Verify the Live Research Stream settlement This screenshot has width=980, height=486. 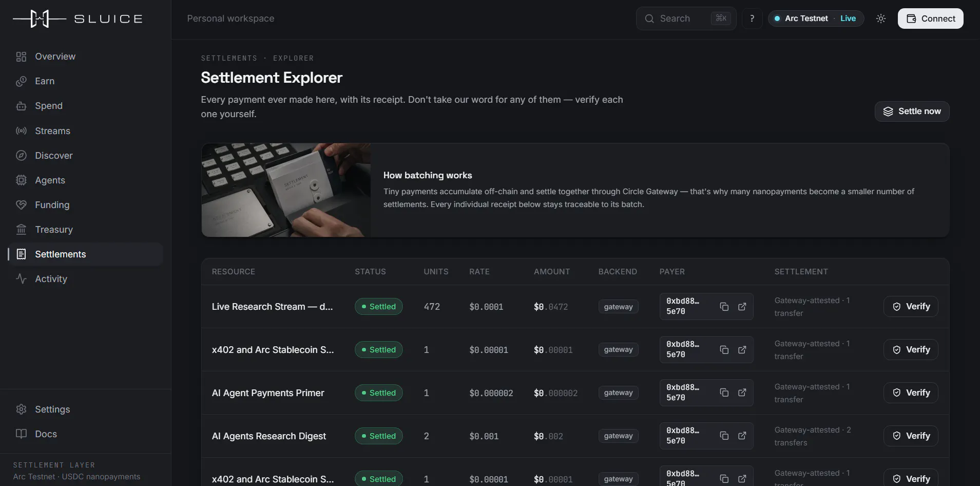(911, 307)
